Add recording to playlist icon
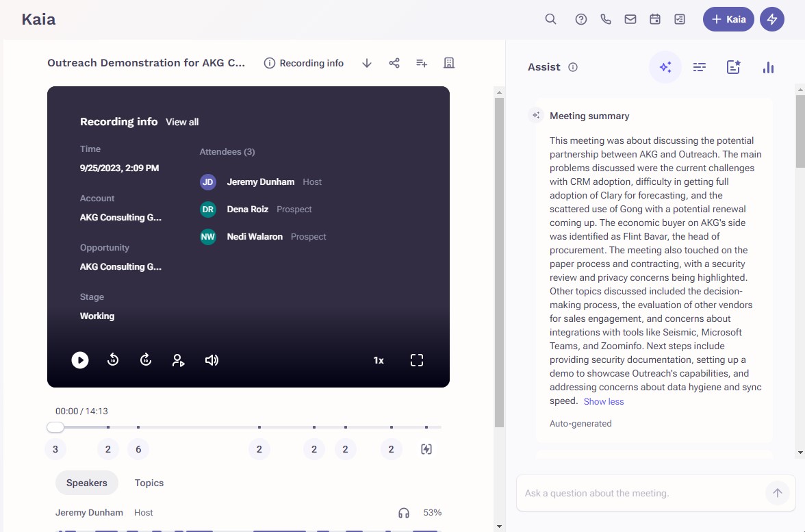Screen dimensions: 805x532 pyautogui.click(x=422, y=63)
